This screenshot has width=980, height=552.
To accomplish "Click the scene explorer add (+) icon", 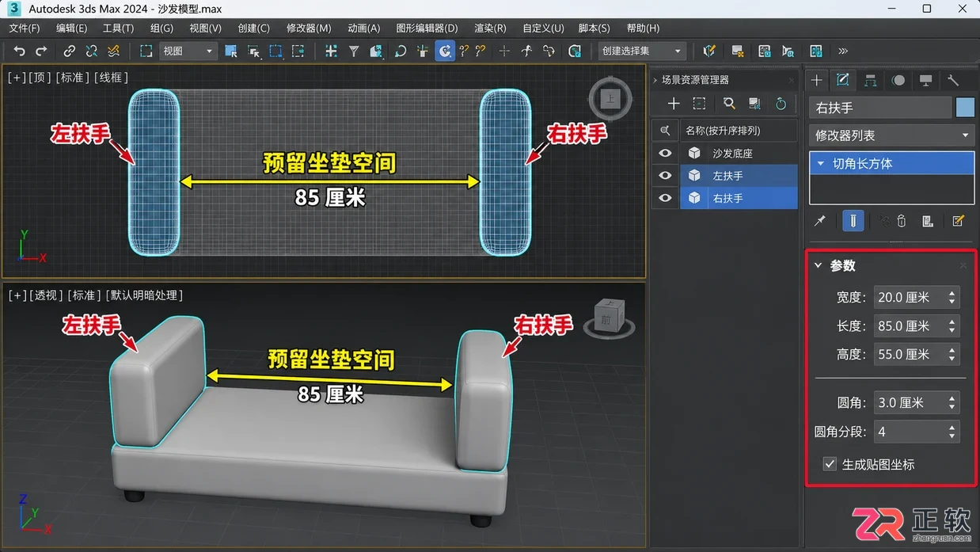I will point(674,104).
